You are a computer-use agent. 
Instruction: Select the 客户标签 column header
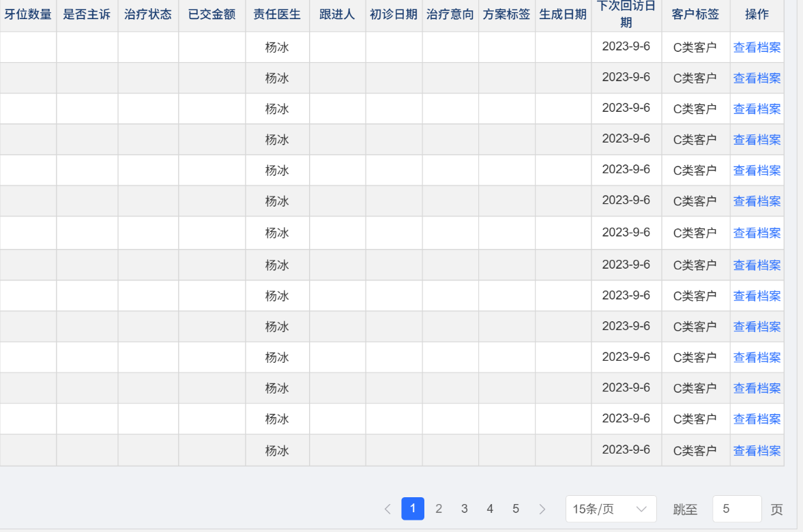click(695, 14)
